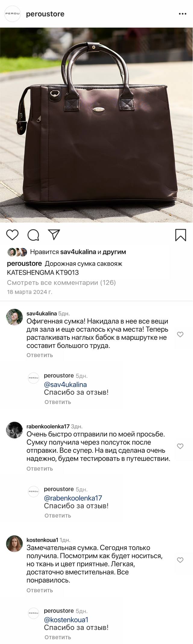Click the @rabenkoolenka17 mention link
The width and height of the screenshot is (193, 644).
(73, 498)
